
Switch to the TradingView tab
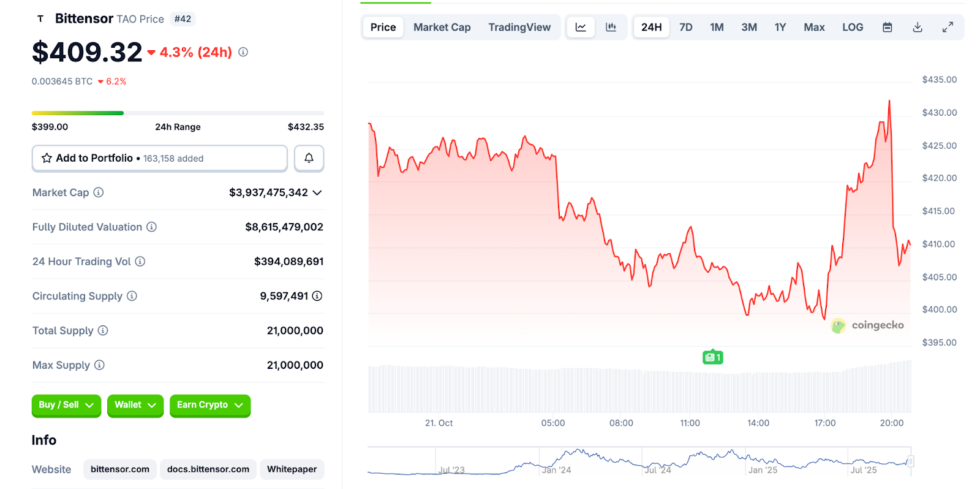519,27
